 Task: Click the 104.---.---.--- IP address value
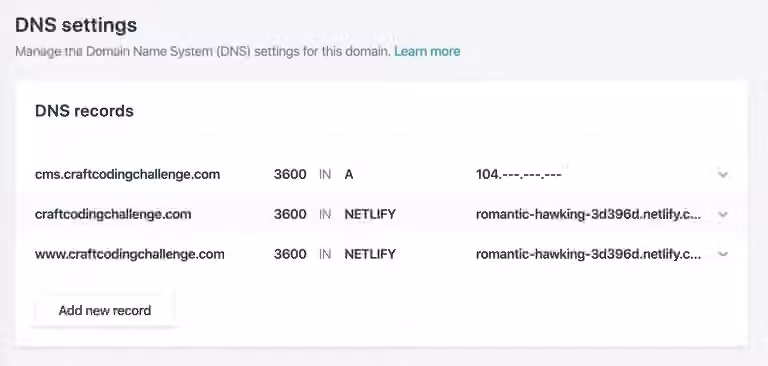tap(519, 174)
